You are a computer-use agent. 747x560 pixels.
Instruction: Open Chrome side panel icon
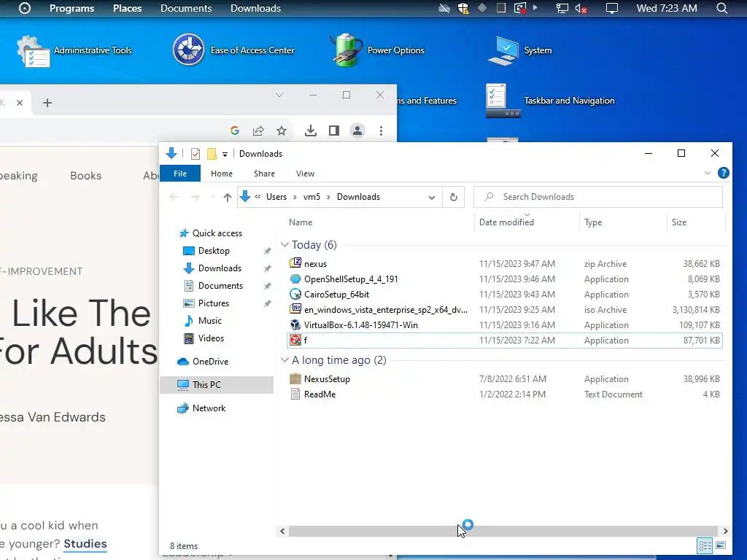point(334,131)
